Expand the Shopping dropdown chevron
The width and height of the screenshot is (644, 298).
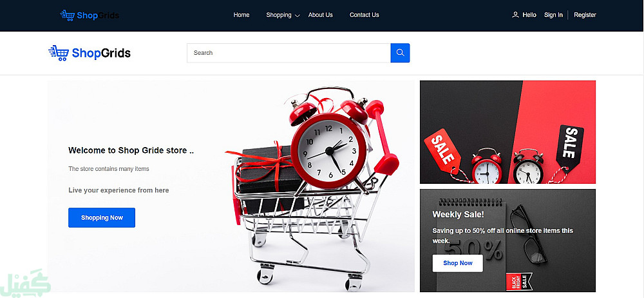click(298, 15)
